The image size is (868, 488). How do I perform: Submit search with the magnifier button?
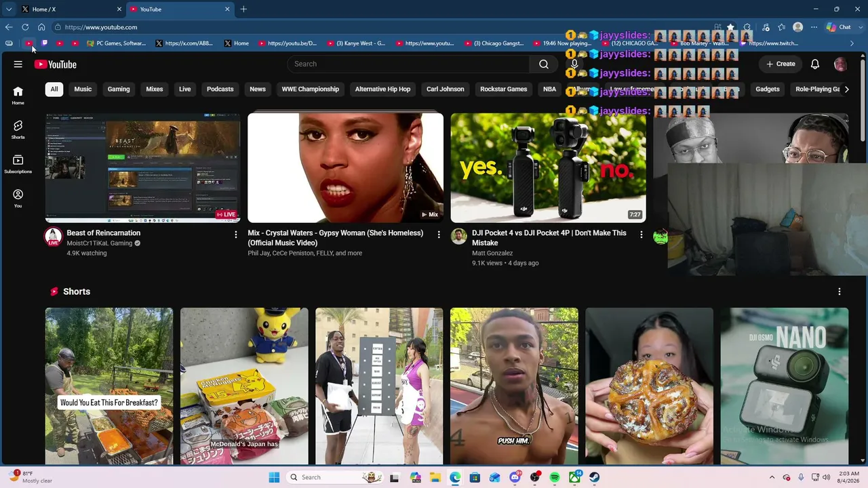coord(544,64)
